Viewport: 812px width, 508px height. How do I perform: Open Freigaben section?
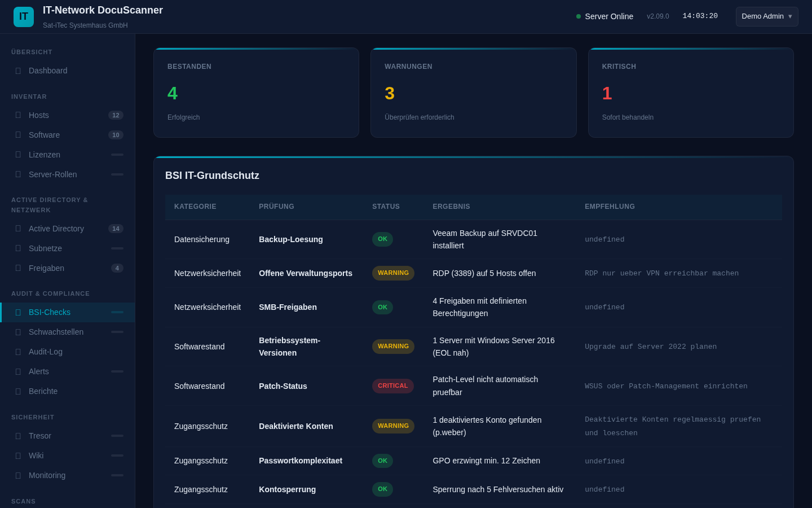pos(68,268)
